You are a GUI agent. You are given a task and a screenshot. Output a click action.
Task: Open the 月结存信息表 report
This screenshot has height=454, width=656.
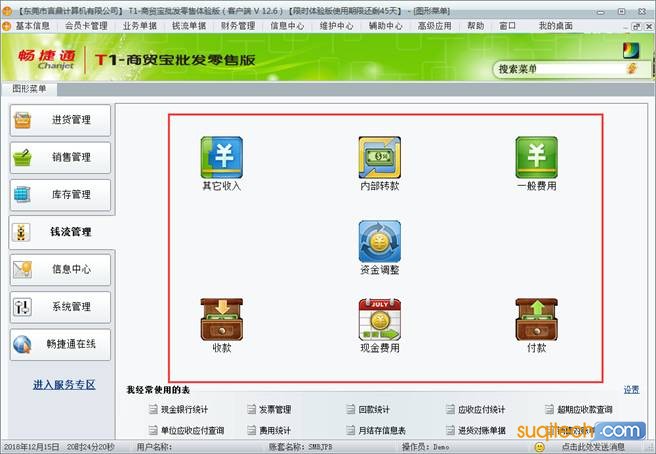point(382,430)
